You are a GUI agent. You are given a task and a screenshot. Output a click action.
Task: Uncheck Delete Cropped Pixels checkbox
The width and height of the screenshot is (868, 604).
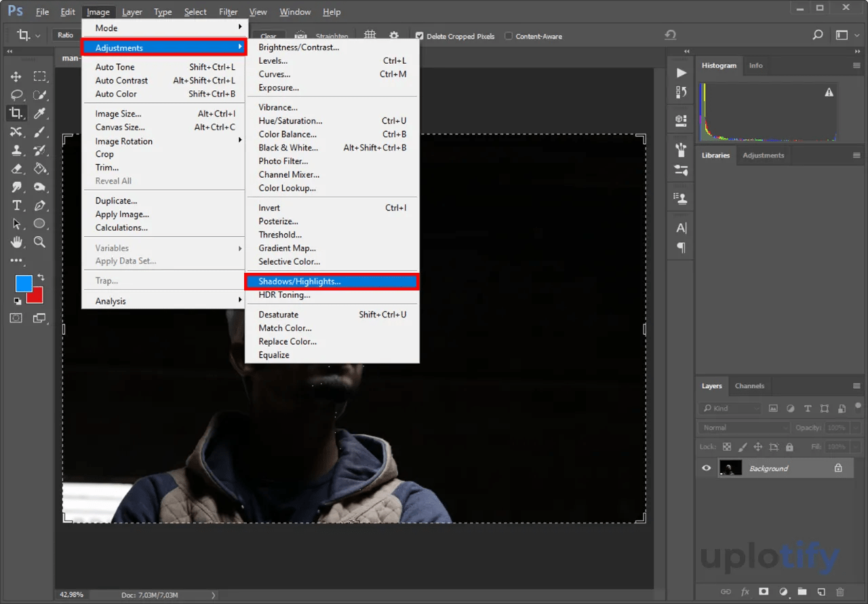(419, 36)
